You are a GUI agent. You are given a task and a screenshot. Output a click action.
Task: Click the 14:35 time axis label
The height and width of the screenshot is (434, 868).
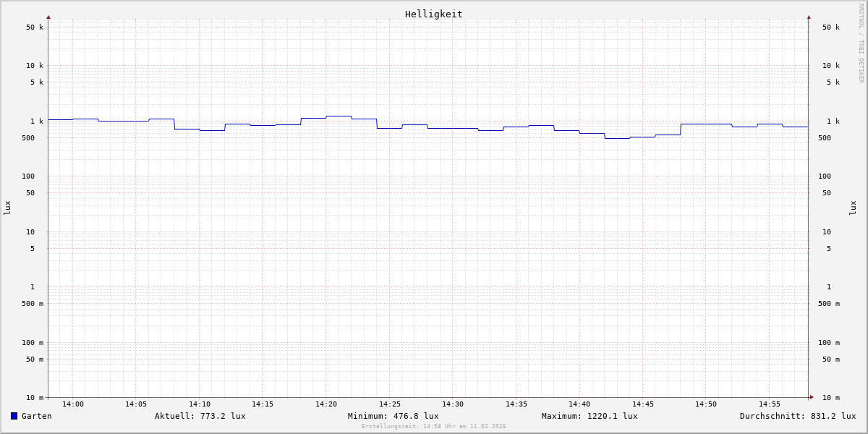516,404
